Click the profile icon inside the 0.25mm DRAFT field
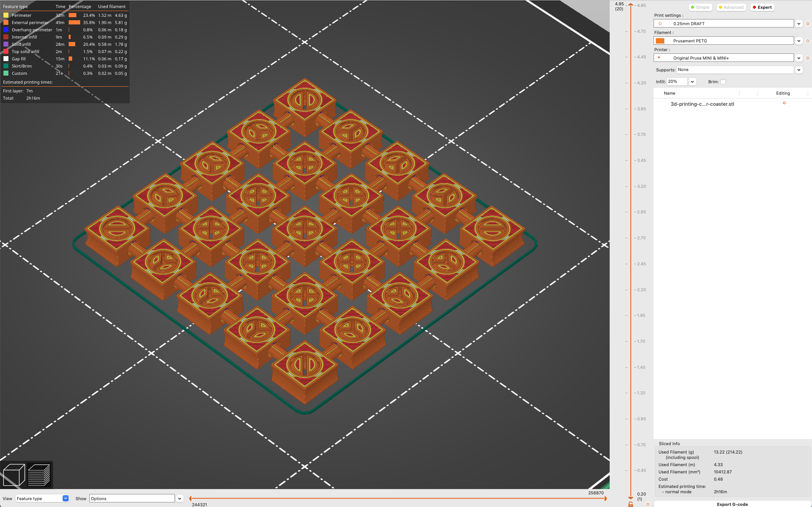 [x=660, y=23]
